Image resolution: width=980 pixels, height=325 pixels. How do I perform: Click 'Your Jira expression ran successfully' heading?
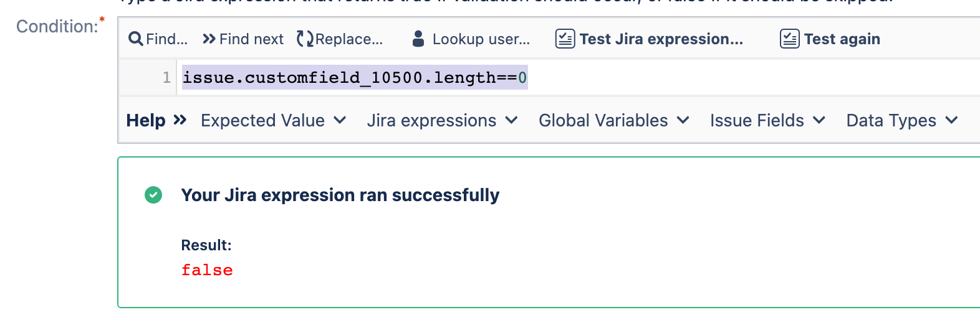pos(340,195)
